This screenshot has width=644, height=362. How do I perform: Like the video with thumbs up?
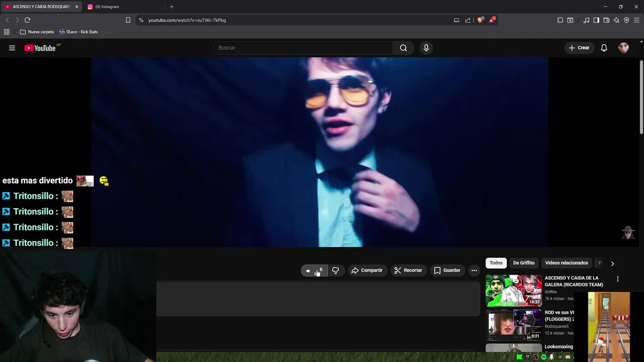[314, 270]
